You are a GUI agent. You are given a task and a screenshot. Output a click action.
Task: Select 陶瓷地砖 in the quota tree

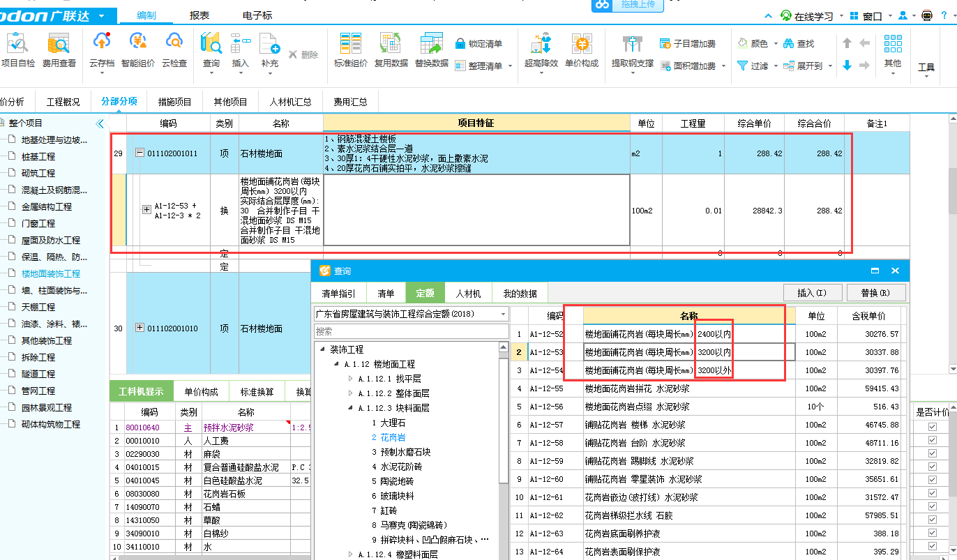click(397, 481)
